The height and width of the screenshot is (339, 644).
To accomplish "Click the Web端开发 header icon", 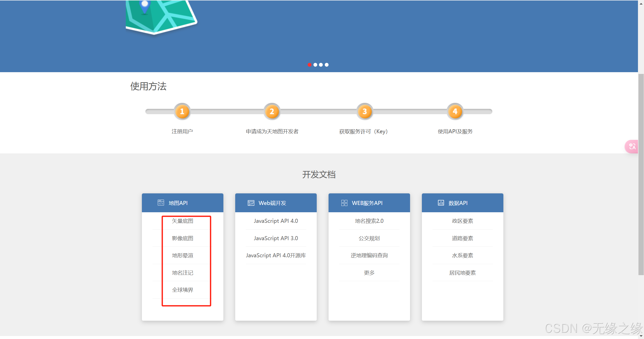I will tap(251, 203).
